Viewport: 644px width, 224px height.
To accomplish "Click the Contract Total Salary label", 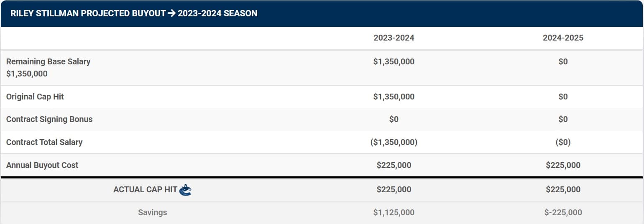I will tap(44, 142).
